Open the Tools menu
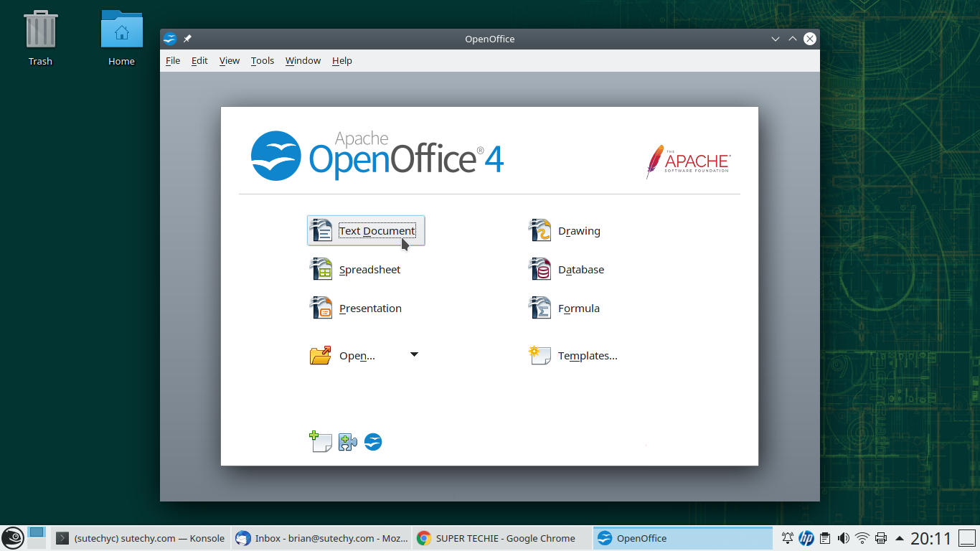Screen dimensions: 980x551 tap(263, 61)
